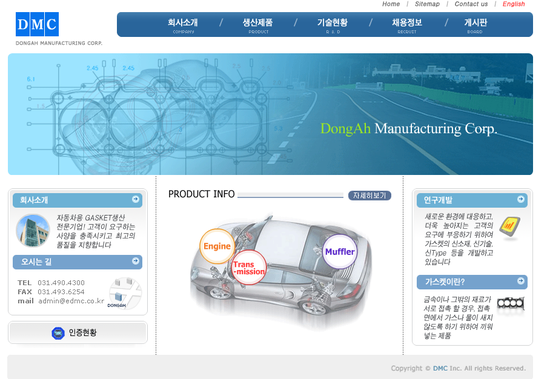Click the 인증현황 button

(78, 333)
